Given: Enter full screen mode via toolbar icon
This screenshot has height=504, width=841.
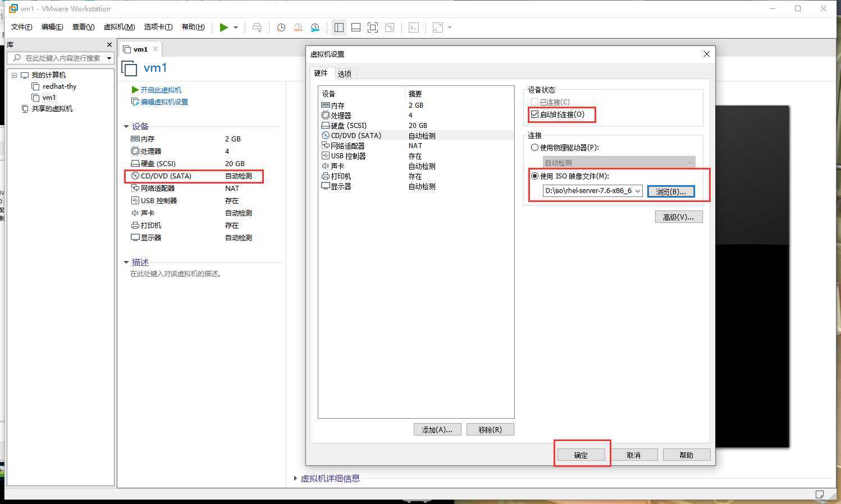Looking at the screenshot, I should (x=372, y=28).
